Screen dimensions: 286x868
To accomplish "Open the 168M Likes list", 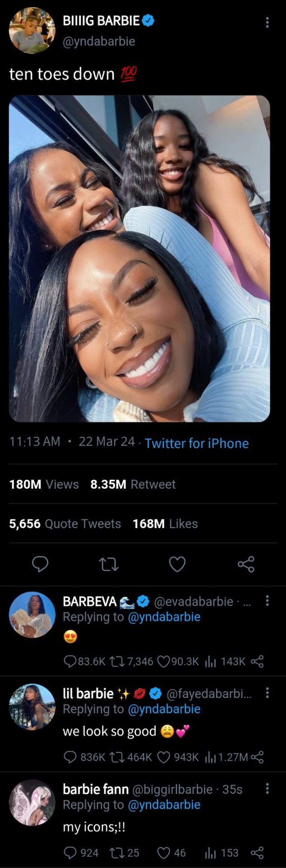I will pyautogui.click(x=165, y=524).
